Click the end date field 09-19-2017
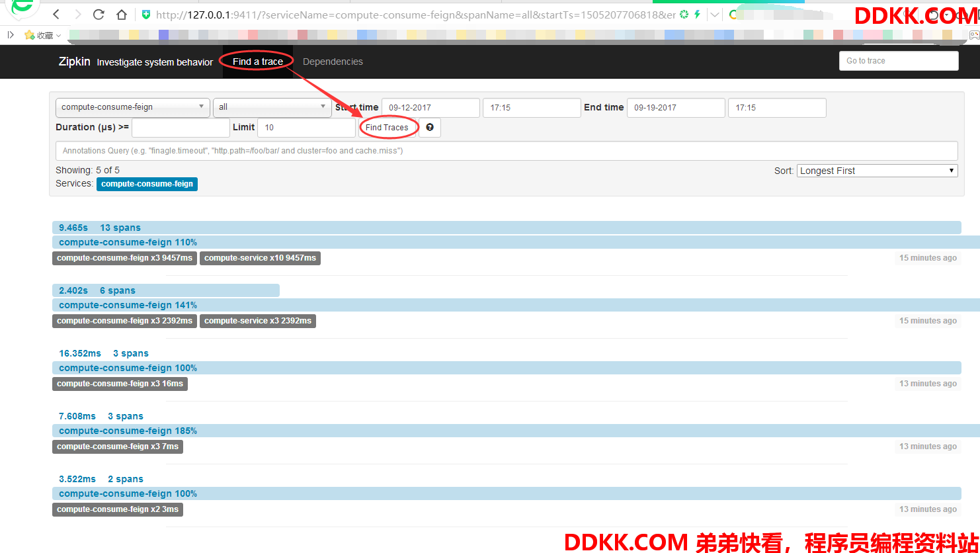This screenshot has height=553, width=980. coord(676,108)
